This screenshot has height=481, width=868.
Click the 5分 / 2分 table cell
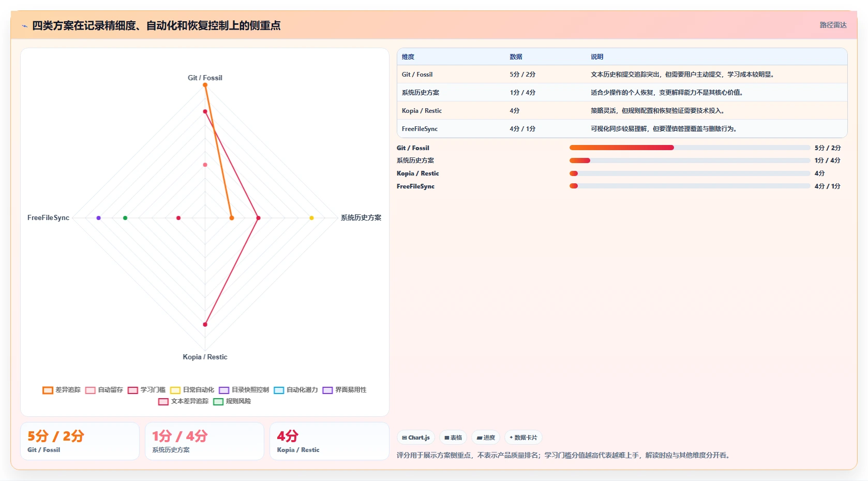522,75
